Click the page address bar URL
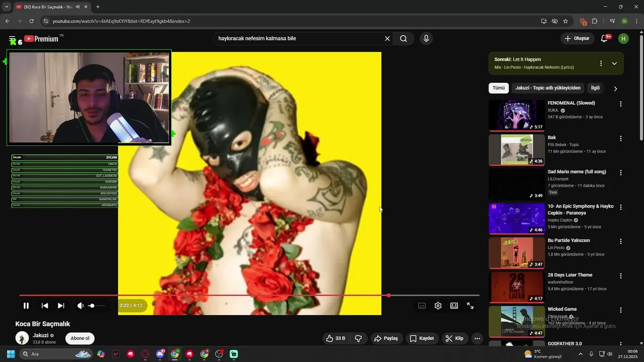 click(121, 21)
